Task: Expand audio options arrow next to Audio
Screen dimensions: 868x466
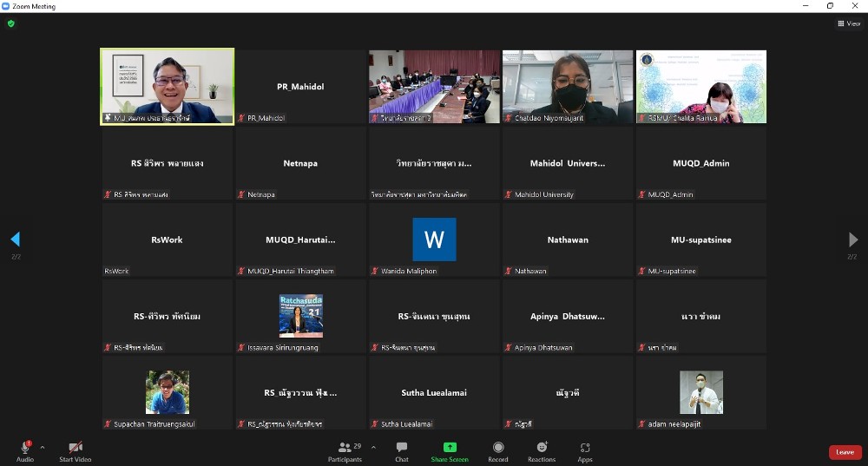Action: tap(43, 448)
